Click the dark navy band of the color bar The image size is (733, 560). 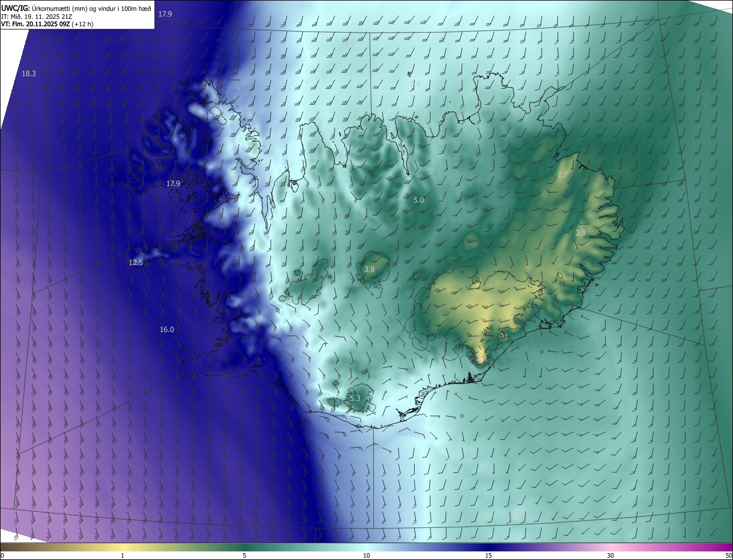point(488,547)
